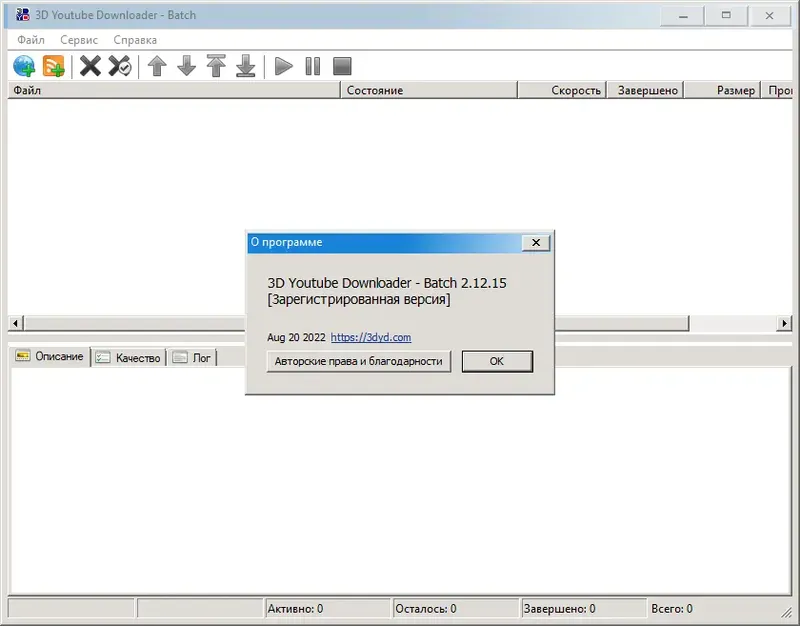Click the move to bottom icon
Screen dimensions: 800x626
[x=246, y=66]
